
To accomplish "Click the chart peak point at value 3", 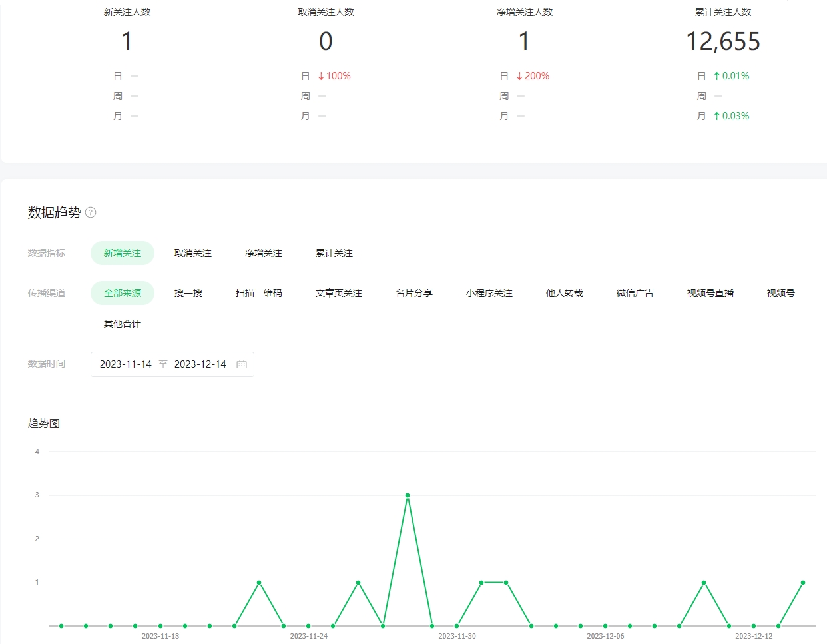I will 408,495.
